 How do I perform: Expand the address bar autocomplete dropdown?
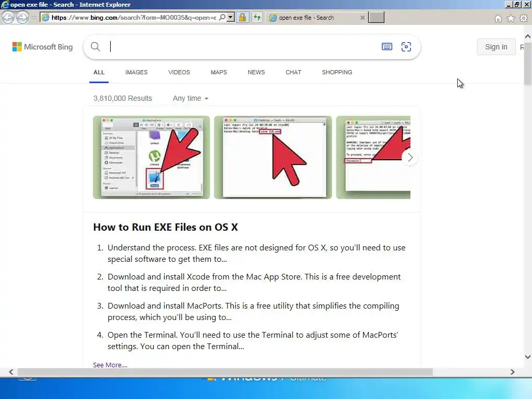[231, 17]
